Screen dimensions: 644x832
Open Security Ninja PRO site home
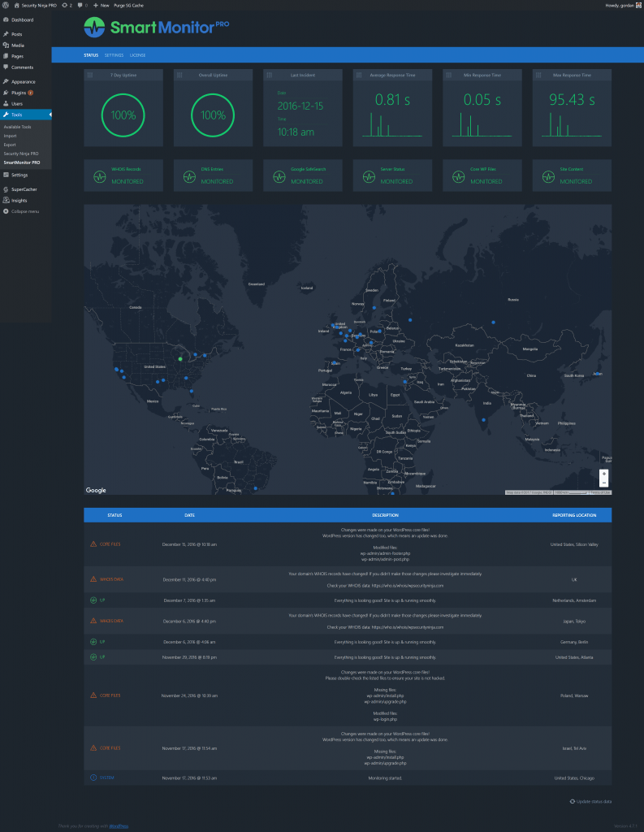click(35, 6)
